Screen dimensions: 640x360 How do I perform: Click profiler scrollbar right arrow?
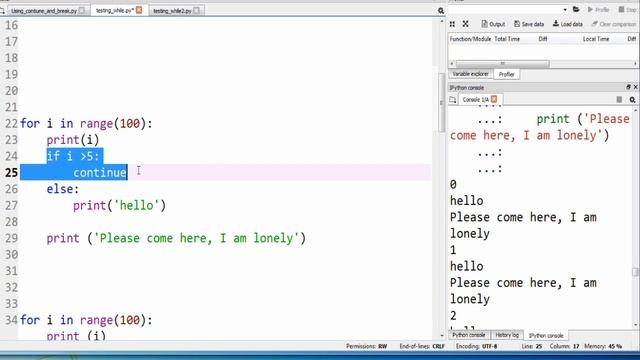[x=635, y=64]
